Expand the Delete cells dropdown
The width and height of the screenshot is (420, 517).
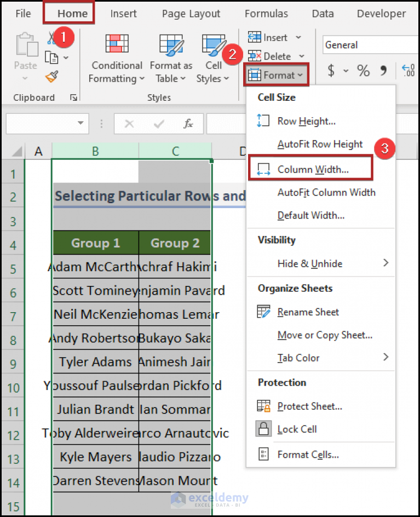point(301,56)
